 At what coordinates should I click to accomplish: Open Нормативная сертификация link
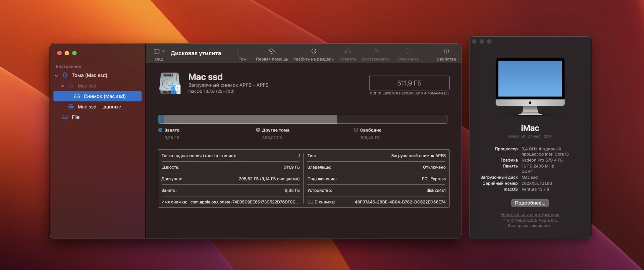(x=530, y=215)
